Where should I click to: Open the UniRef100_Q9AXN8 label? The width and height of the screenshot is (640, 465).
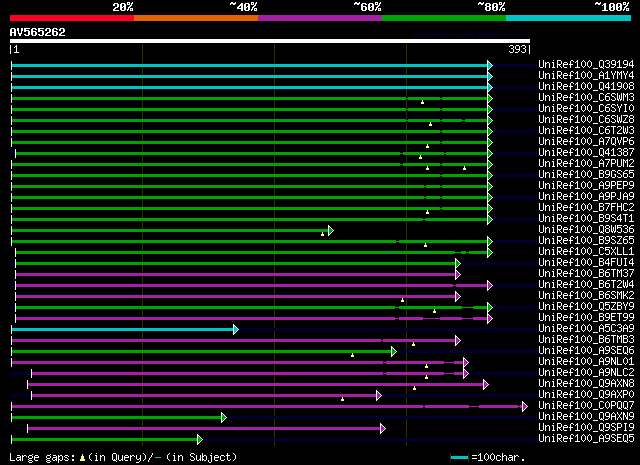coord(586,384)
